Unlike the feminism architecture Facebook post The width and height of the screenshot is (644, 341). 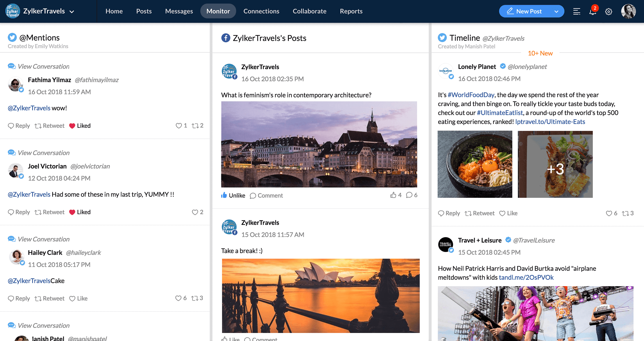[233, 195]
